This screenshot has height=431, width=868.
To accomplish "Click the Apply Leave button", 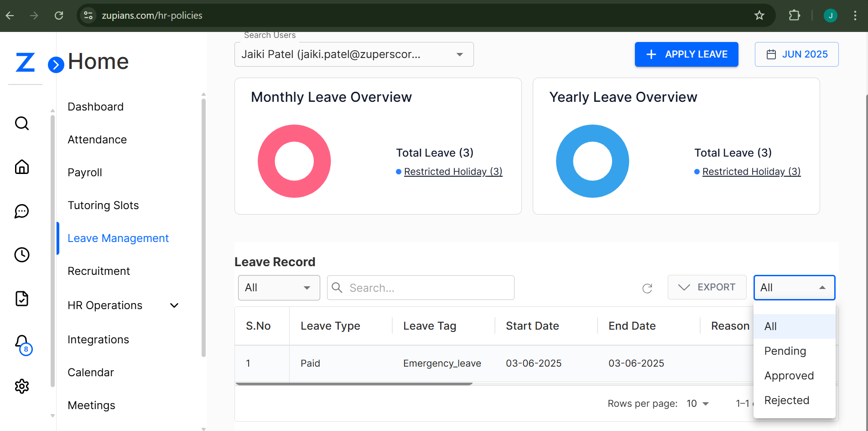I will click(686, 54).
